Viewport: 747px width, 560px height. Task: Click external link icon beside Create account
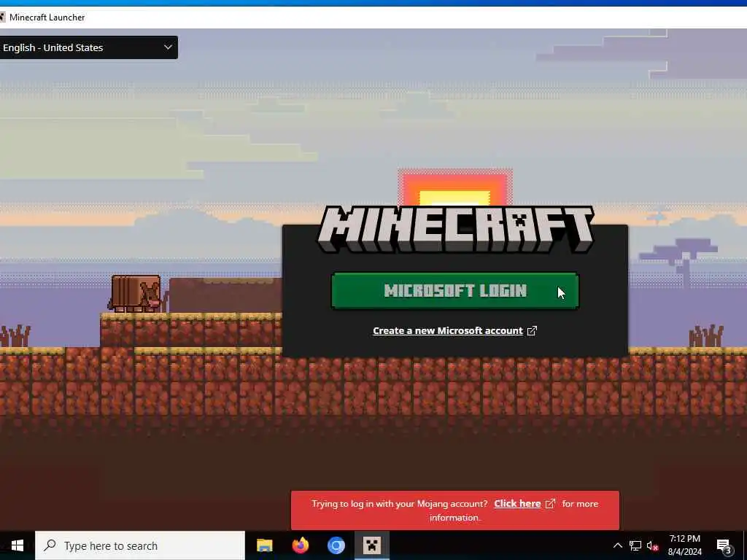[x=532, y=330]
